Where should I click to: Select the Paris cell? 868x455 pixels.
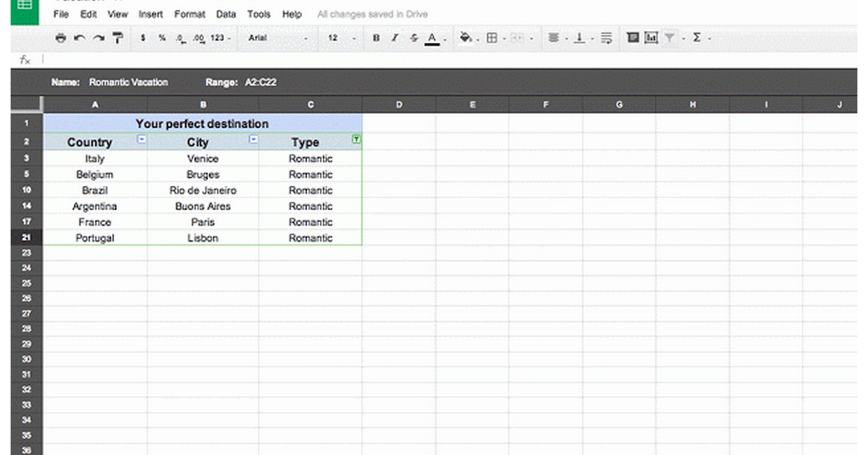[203, 222]
